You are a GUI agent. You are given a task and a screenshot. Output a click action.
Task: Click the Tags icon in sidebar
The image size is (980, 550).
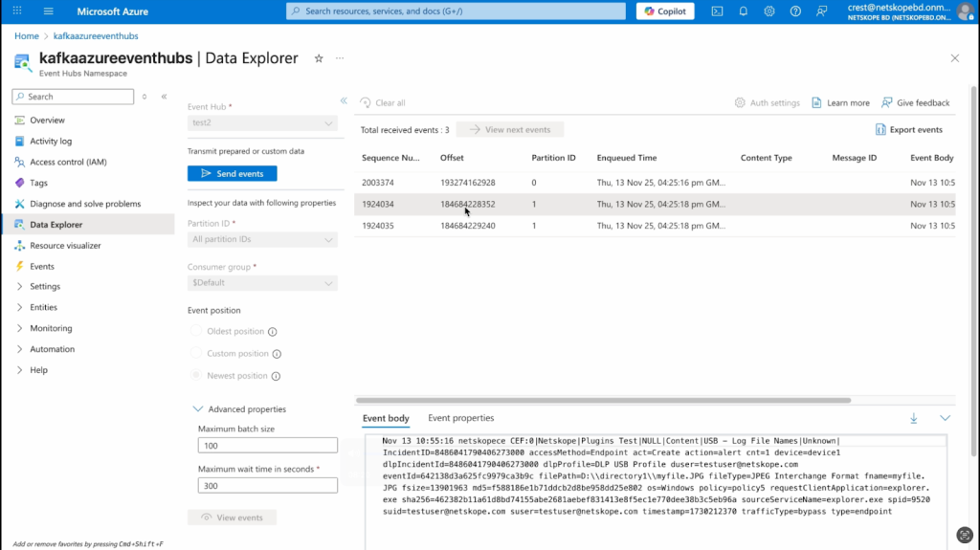(x=19, y=183)
